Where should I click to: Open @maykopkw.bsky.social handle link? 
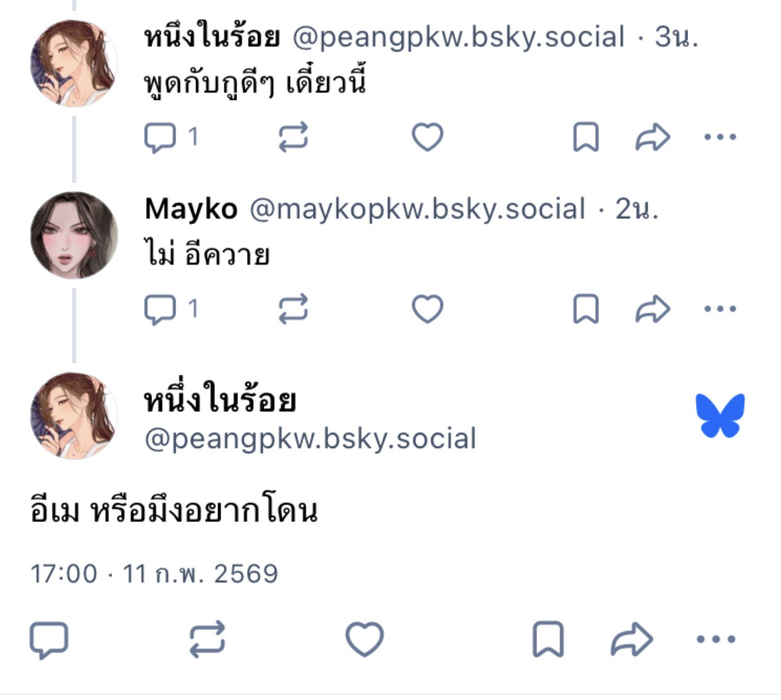[417, 209]
